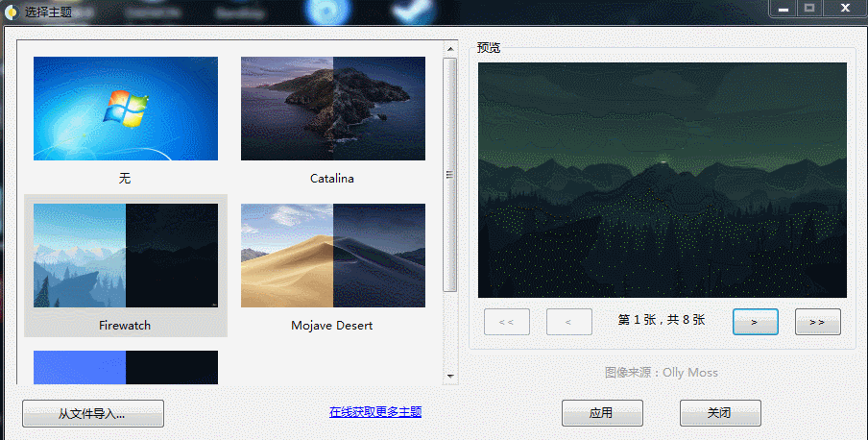Show next preview image with > button
Viewport: 868px width, 440px height.
[755, 322]
